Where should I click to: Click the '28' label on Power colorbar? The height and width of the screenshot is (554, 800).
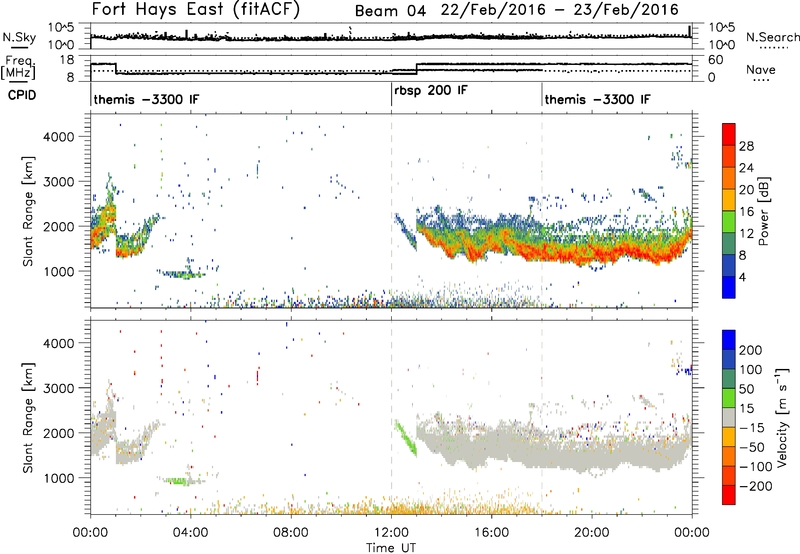[746, 146]
